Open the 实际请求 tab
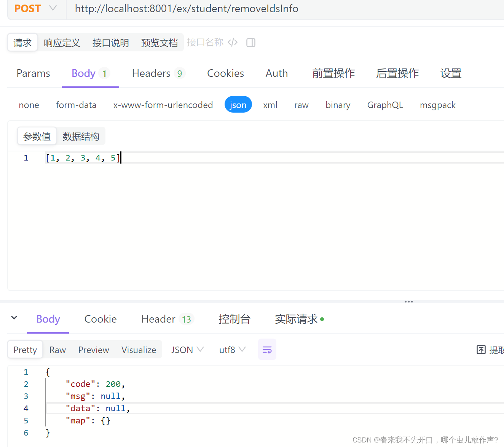 point(300,319)
